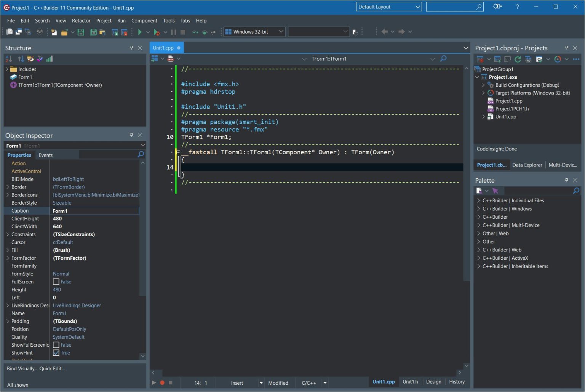Click the Remove File from Project icon
The image size is (585, 392).
pyautogui.click(x=123, y=32)
